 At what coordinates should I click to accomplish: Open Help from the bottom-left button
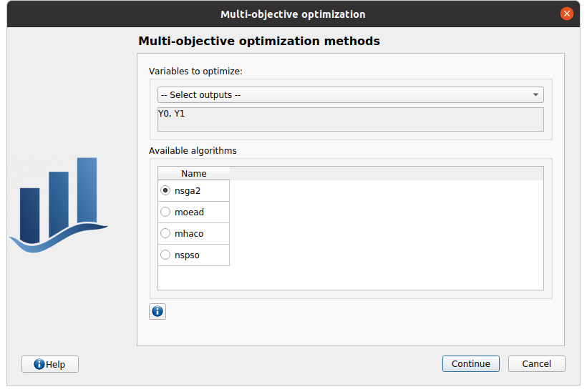pyautogui.click(x=50, y=364)
